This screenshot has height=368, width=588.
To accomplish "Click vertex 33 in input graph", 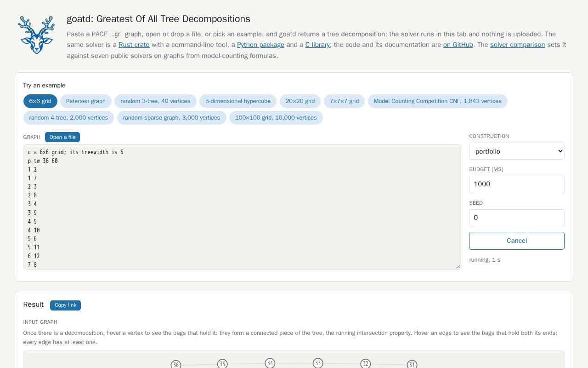I will pyautogui.click(x=318, y=363).
